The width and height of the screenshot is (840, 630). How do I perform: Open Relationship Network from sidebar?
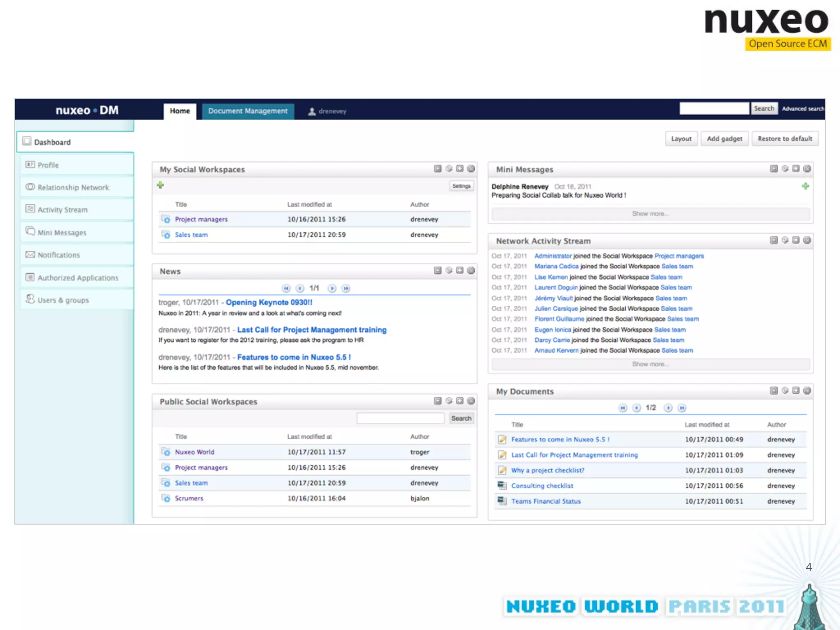(73, 187)
